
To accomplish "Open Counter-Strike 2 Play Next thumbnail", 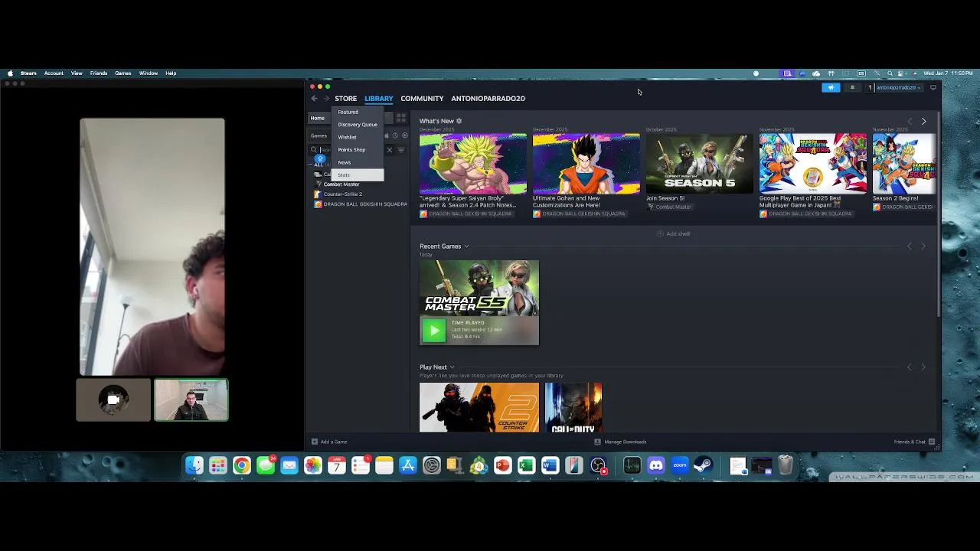I will pyautogui.click(x=479, y=407).
